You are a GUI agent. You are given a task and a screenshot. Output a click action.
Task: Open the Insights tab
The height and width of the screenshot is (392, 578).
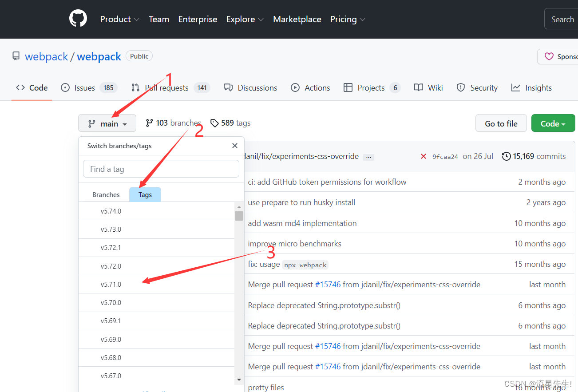(x=531, y=88)
